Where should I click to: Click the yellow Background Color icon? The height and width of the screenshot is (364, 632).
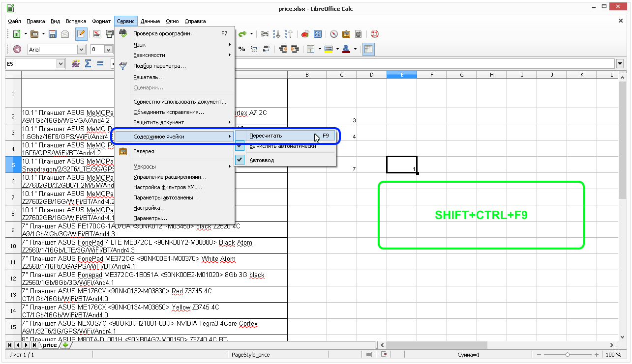pos(329,49)
